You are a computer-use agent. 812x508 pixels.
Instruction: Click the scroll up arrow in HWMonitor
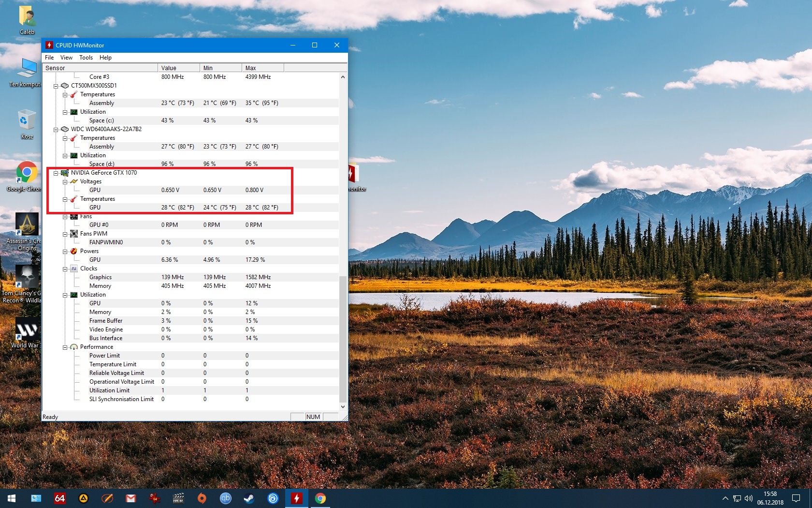[343, 76]
